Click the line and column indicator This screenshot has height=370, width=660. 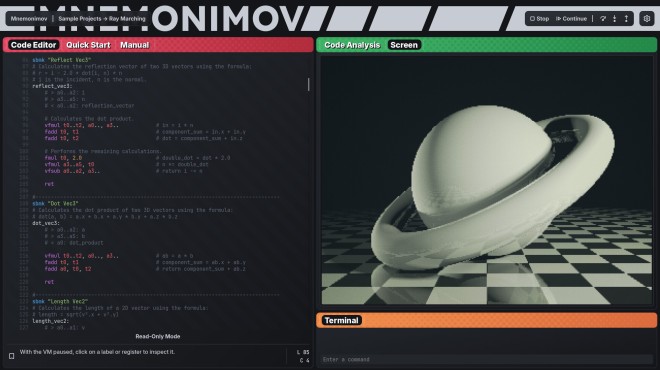click(x=303, y=356)
